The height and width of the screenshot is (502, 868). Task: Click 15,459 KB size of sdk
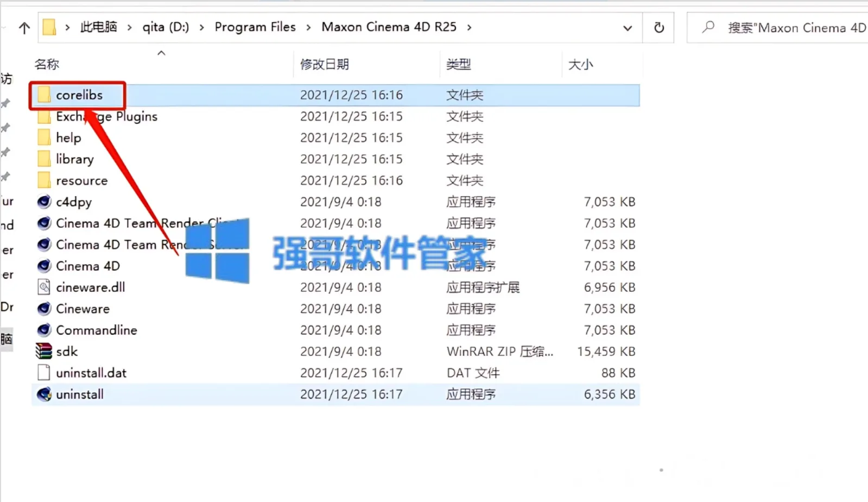(x=606, y=352)
